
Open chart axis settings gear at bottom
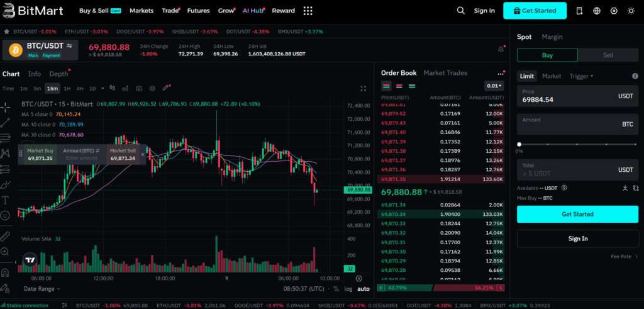coord(359,278)
